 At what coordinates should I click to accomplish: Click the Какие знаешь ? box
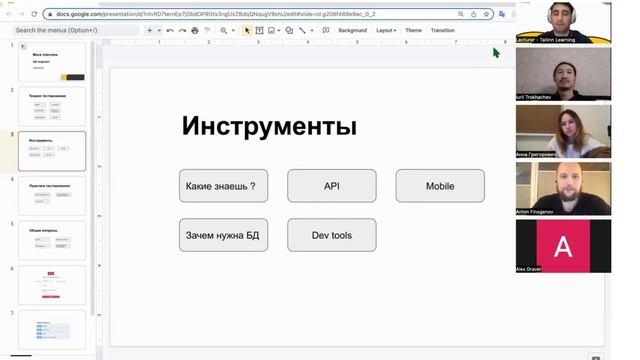coord(224,186)
